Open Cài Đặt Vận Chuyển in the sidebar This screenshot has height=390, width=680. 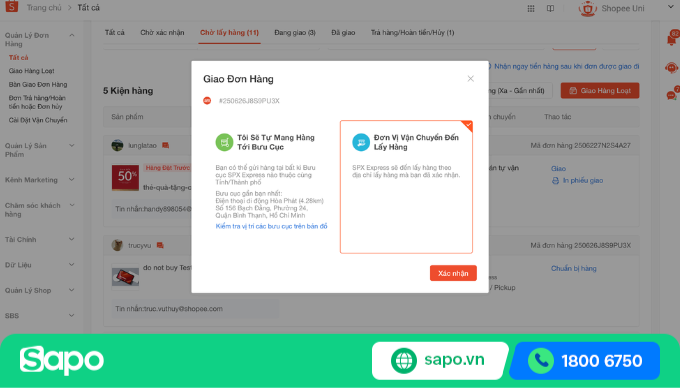[x=38, y=120]
